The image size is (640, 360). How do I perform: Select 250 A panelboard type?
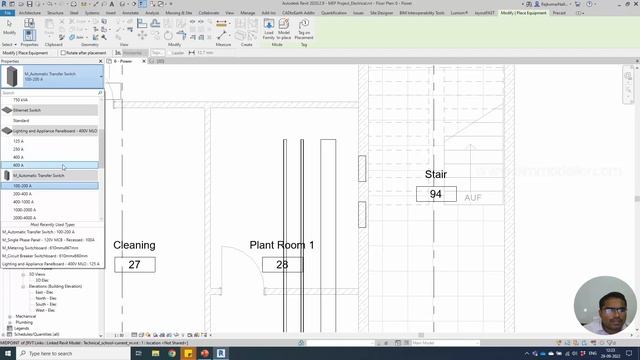coord(49,149)
